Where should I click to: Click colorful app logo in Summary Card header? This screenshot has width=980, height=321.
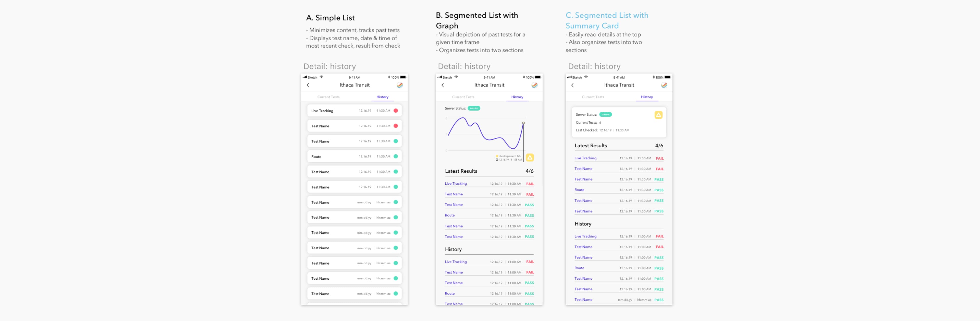click(664, 85)
